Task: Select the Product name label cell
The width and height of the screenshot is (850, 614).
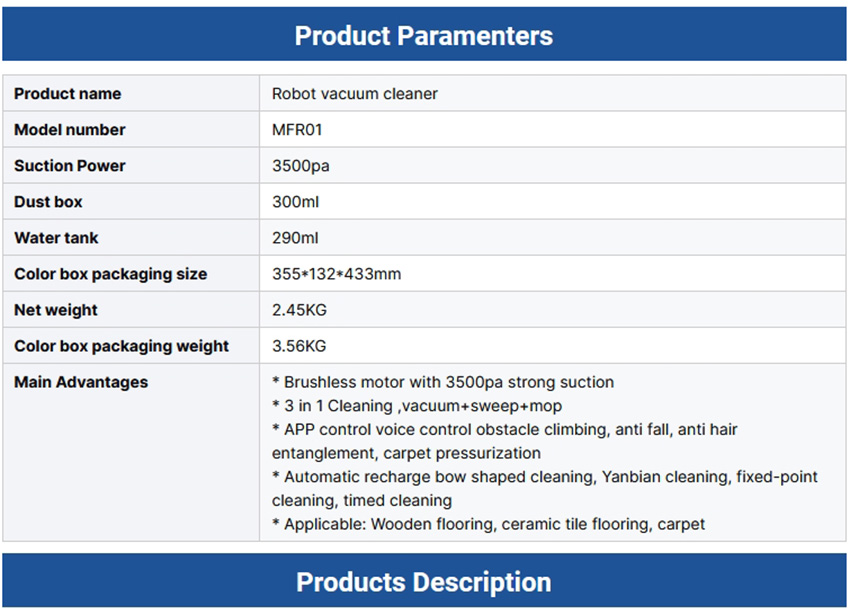Action: (x=68, y=94)
